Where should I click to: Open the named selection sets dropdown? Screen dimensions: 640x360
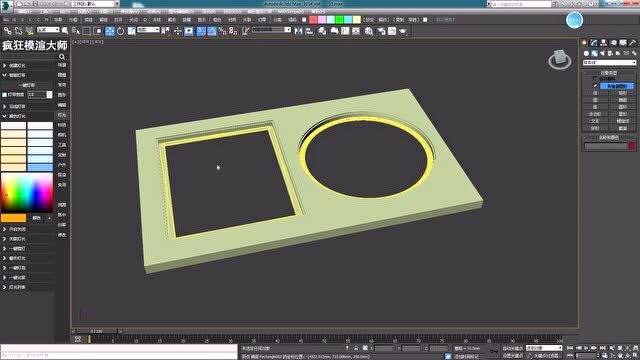tap(271, 30)
